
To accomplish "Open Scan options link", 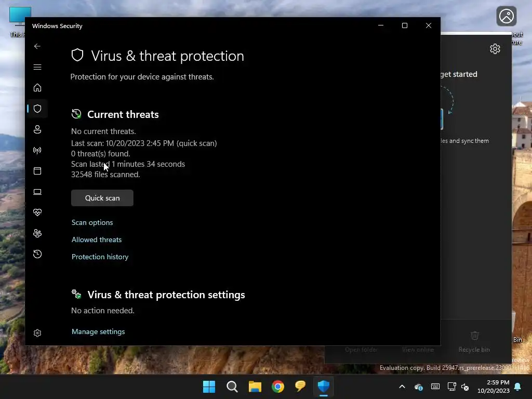I will (92, 222).
